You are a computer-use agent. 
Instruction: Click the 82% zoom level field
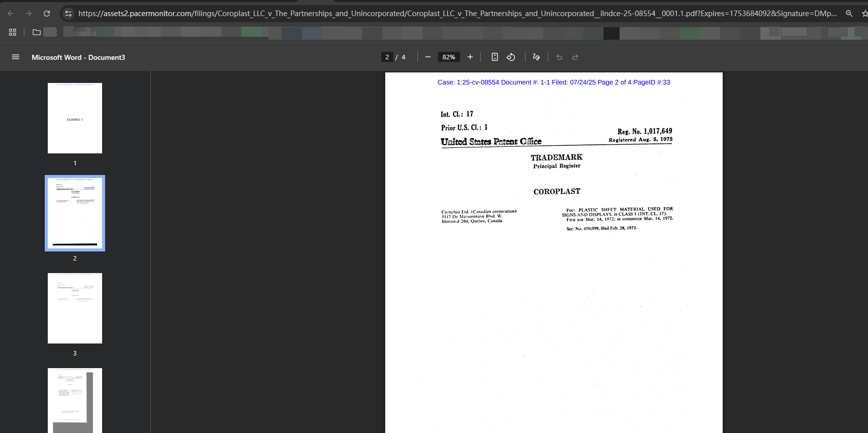click(x=449, y=57)
